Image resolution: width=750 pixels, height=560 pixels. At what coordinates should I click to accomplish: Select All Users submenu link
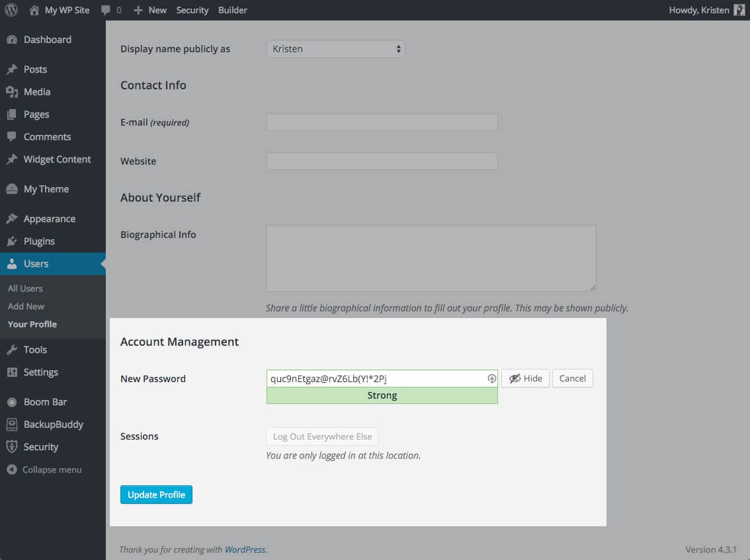coord(25,288)
